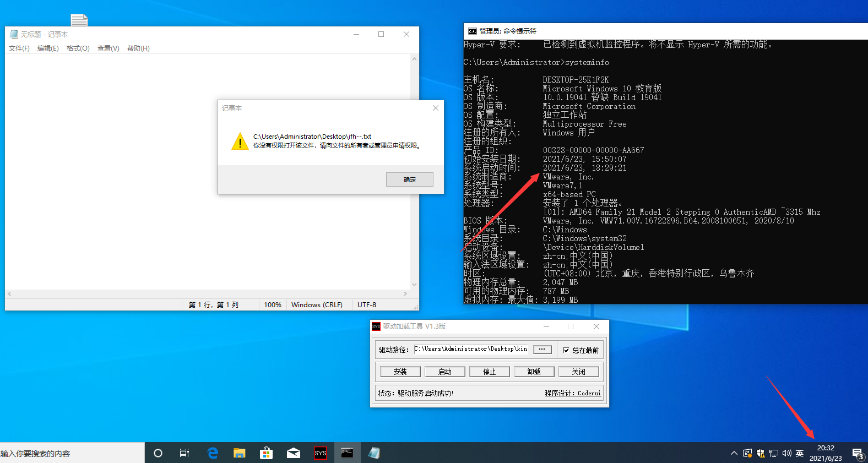Select the desktop text file icon
The width and height of the screenshot is (868, 463).
tap(79, 20)
